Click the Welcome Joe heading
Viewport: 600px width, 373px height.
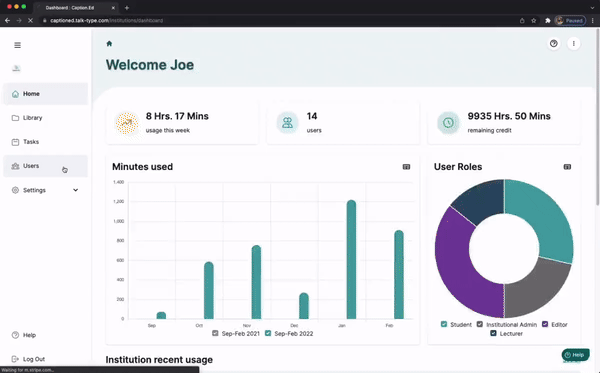(x=150, y=65)
